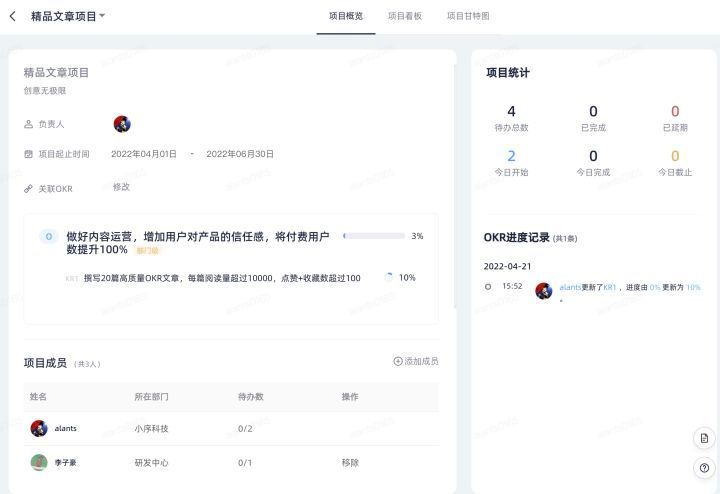
Task: Click the 待办总数 count of 4
Action: (511, 112)
